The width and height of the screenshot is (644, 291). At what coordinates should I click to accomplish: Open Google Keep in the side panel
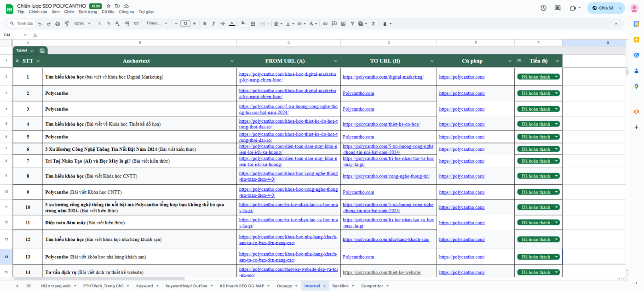point(636,40)
